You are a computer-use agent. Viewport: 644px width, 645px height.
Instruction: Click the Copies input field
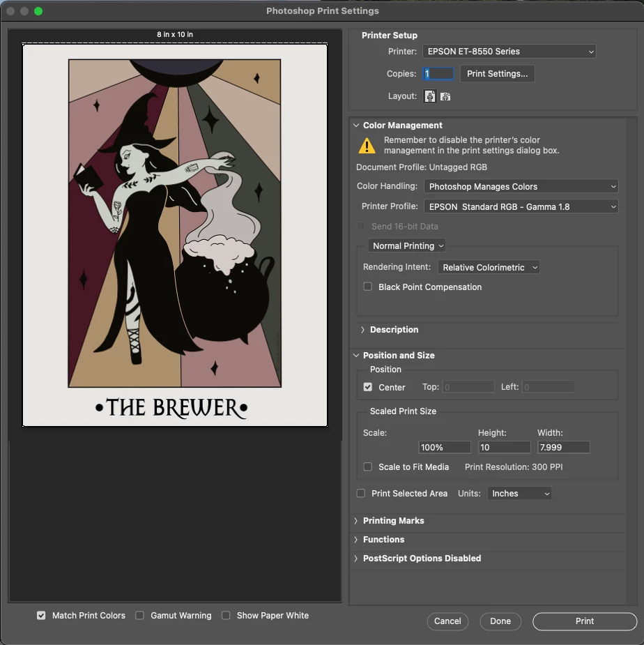(438, 74)
